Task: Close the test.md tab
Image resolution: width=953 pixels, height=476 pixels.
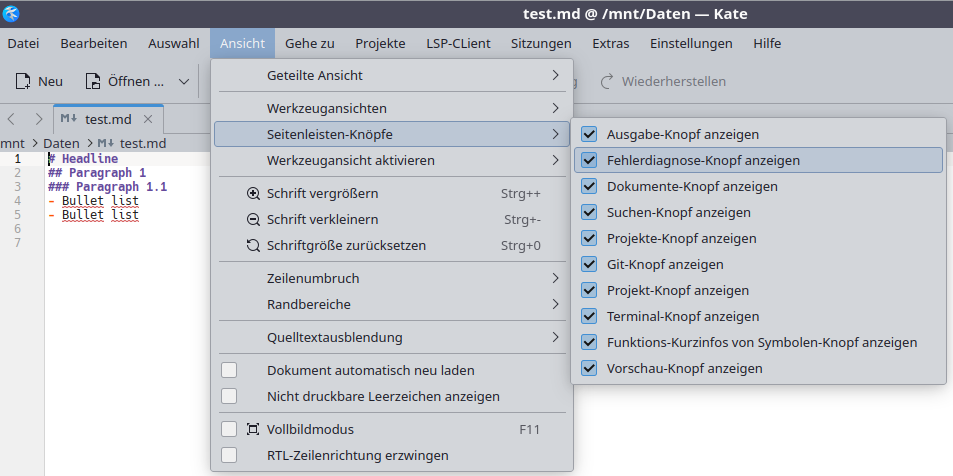Action: click(147, 119)
